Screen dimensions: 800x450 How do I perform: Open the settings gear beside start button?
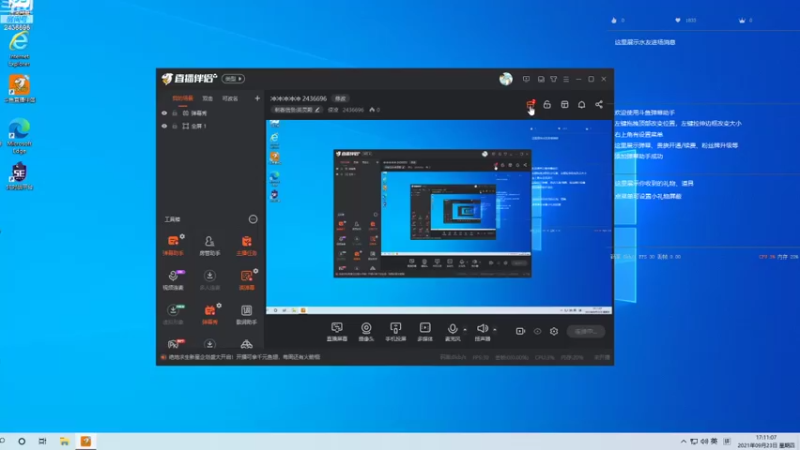tap(554, 331)
